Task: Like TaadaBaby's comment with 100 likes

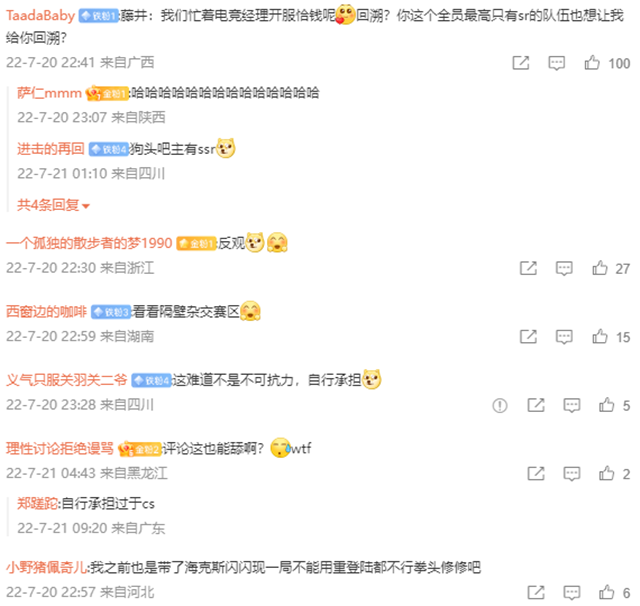Action: [592, 63]
